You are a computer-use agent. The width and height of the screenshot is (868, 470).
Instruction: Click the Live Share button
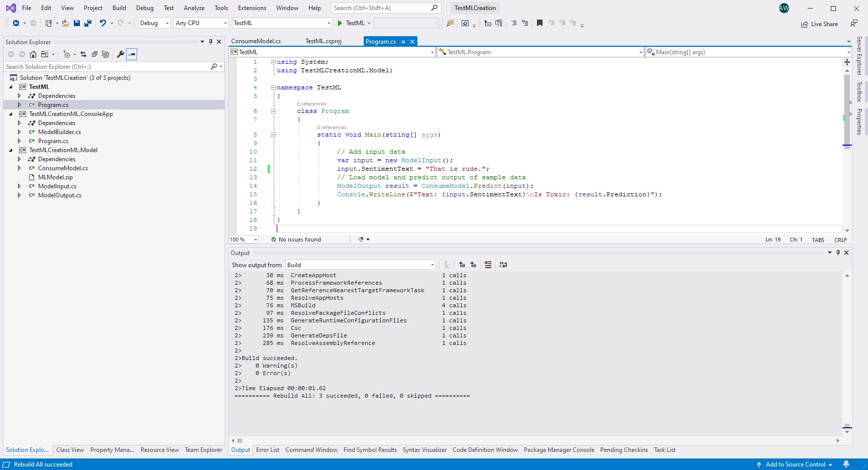click(x=819, y=24)
